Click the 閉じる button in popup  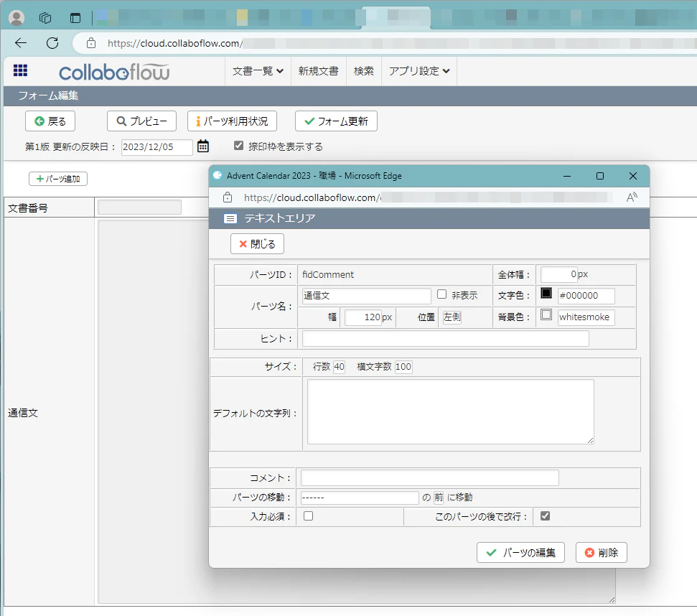pos(258,244)
